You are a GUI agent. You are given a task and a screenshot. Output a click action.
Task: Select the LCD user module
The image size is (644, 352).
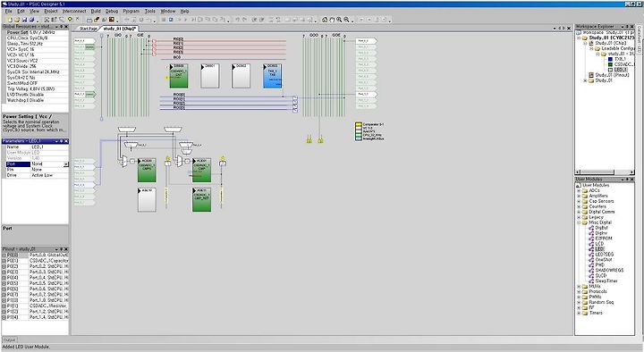(x=599, y=244)
